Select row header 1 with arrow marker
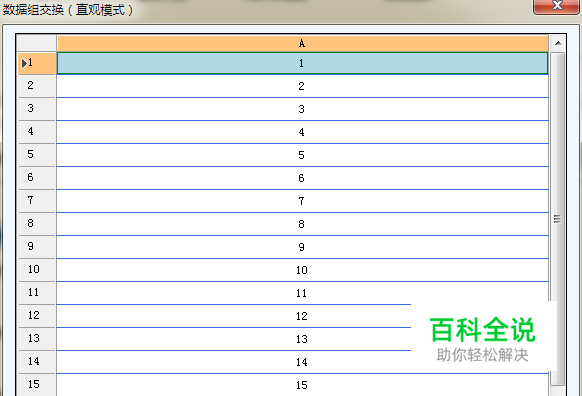Image resolution: width=582 pixels, height=396 pixels. (37, 63)
